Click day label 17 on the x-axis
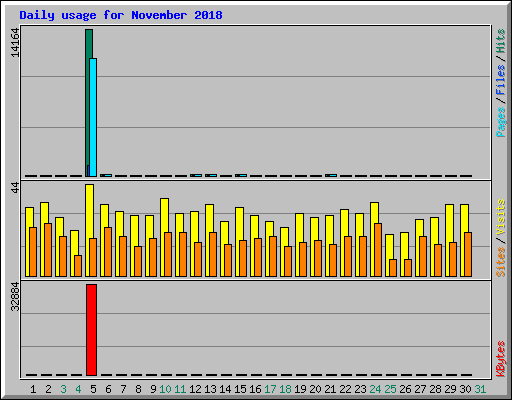Screen dimensions: 512x400 pyautogui.click(x=270, y=389)
